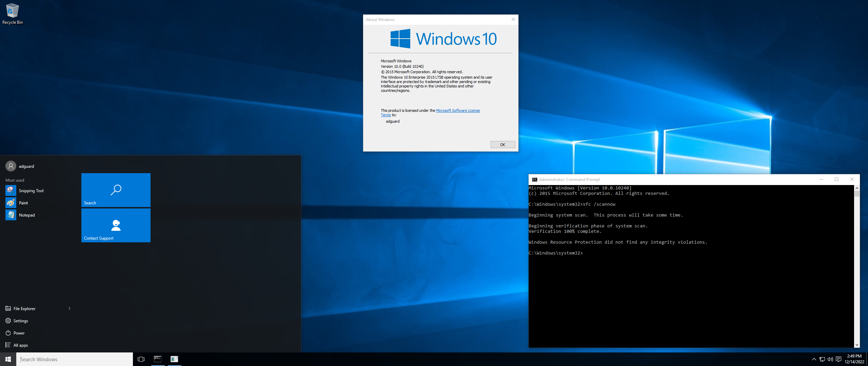Switch to About Windows taskbar button
The image size is (868, 366).
[x=174, y=359]
